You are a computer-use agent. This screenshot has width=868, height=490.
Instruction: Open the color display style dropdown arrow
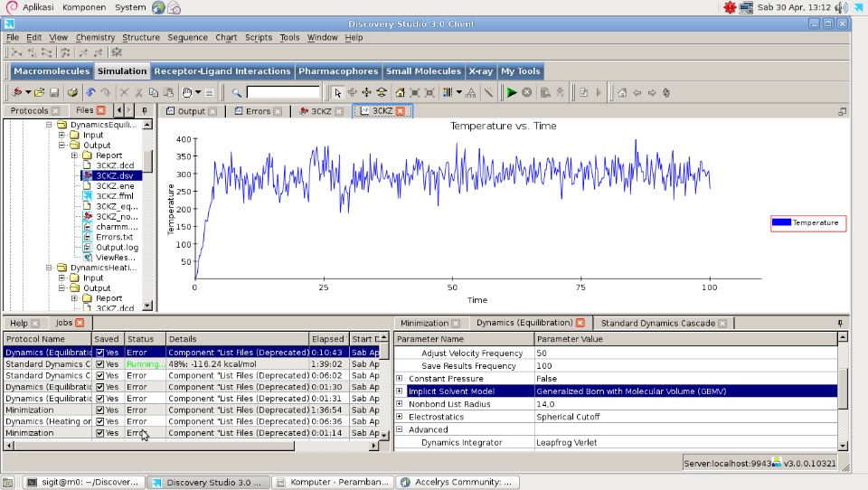point(459,92)
